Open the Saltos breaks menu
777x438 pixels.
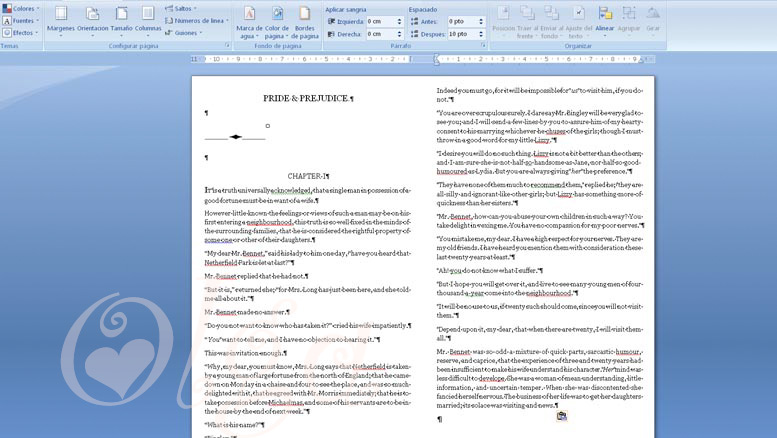[181, 8]
